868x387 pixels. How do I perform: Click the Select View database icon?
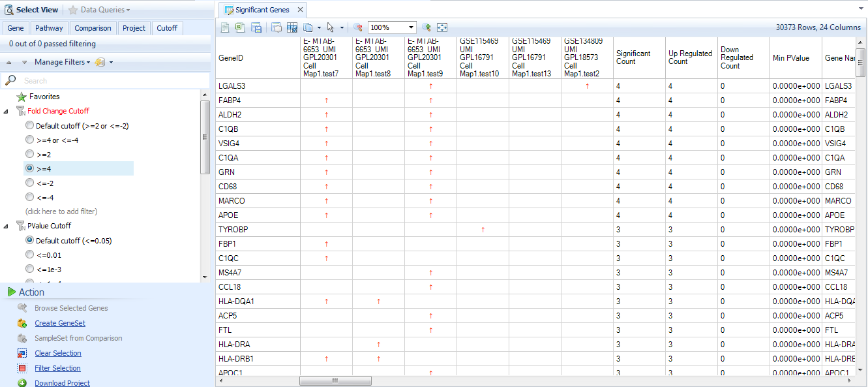click(9, 10)
